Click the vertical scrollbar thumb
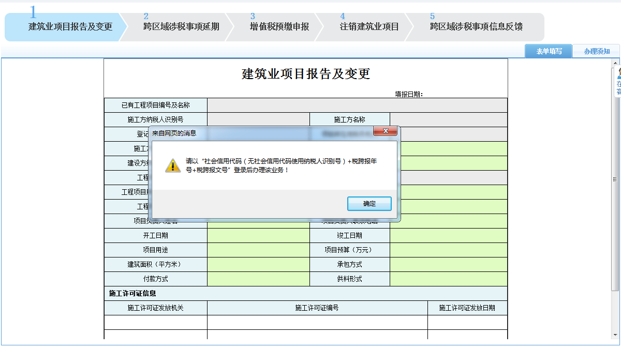621x364 pixels. coord(615,179)
